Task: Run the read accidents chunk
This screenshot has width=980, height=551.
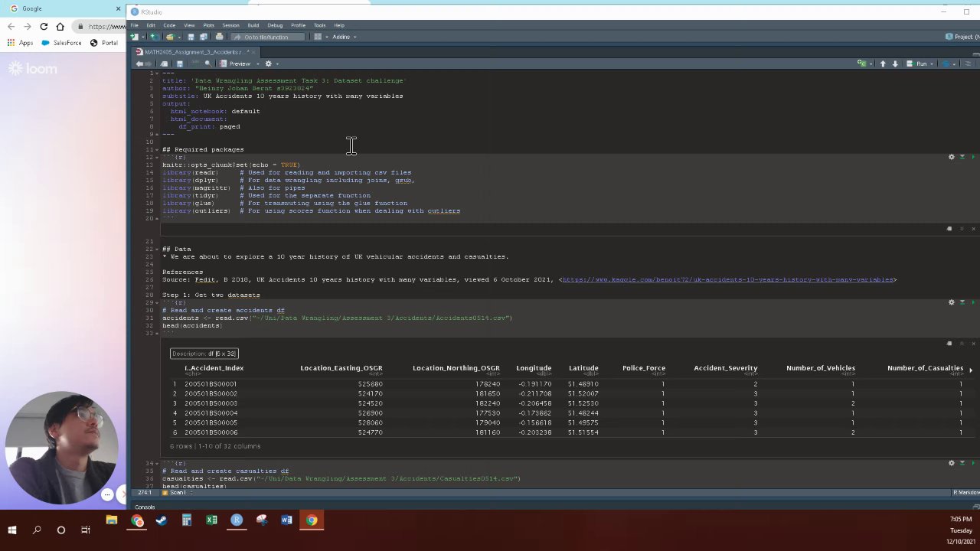Action: coord(973,302)
